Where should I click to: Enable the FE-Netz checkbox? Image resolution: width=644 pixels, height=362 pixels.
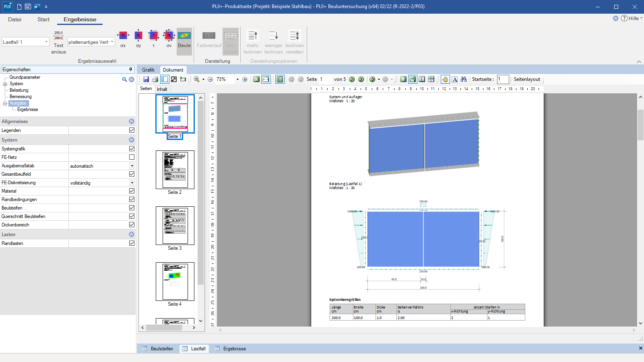click(x=132, y=157)
